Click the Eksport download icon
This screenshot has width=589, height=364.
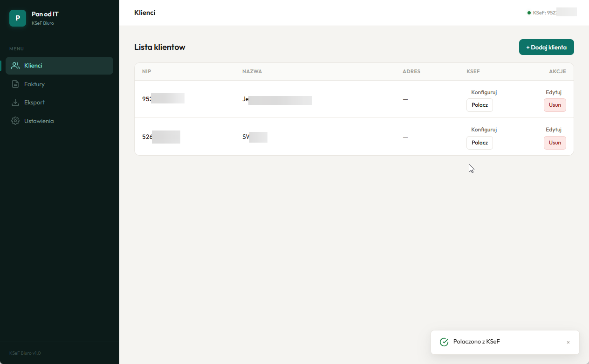coord(15,103)
